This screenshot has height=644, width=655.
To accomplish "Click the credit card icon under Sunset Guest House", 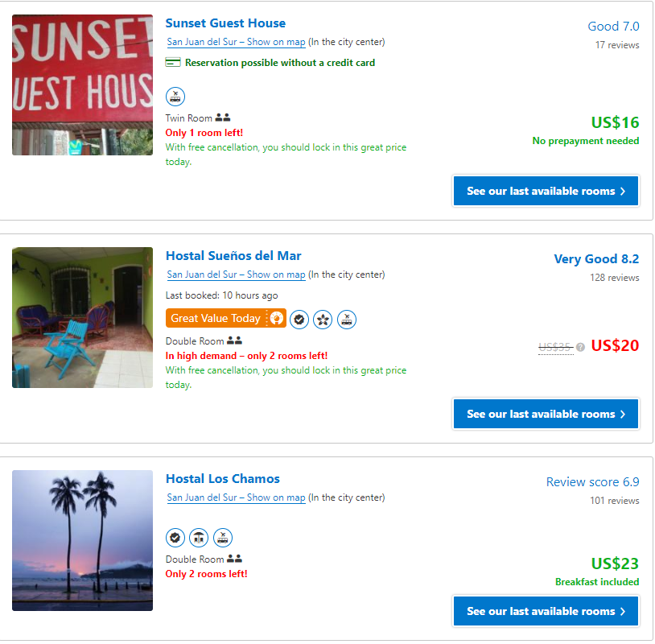I will click(x=173, y=63).
